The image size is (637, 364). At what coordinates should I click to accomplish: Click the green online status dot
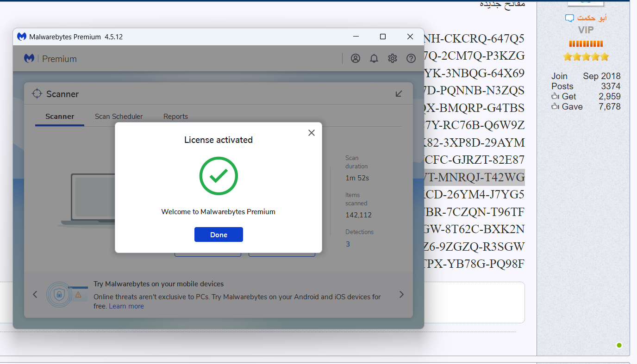click(619, 345)
